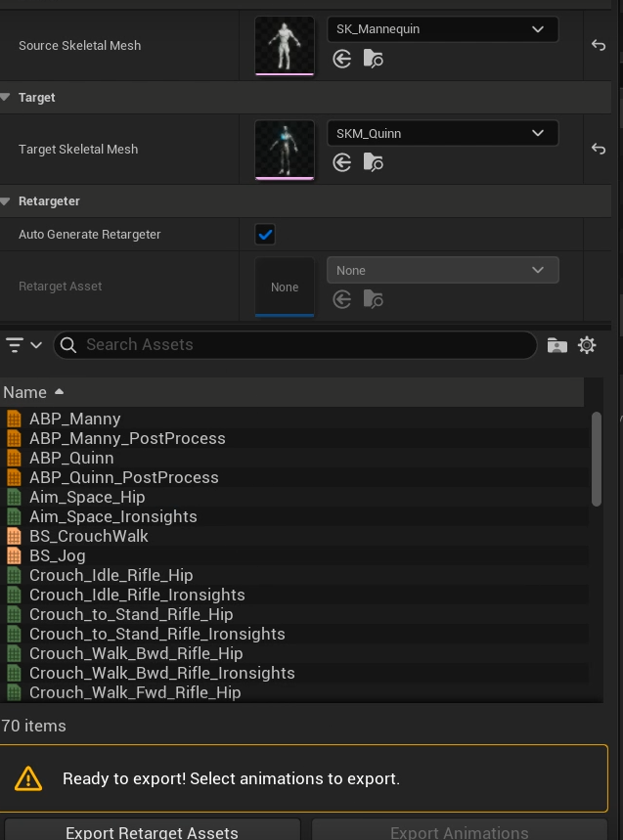623x840 pixels.
Task: Select Crouch_Walk_Bwd_Rifle_Ironsights in list
Action: pos(294,673)
